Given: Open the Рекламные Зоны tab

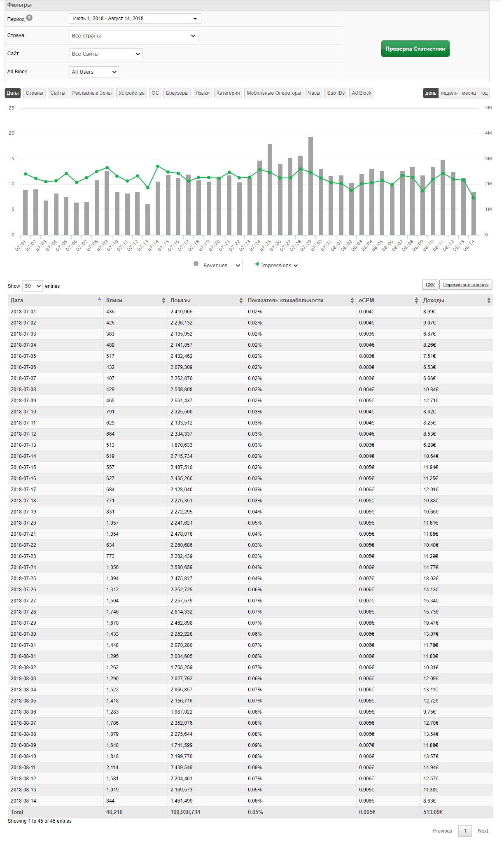Looking at the screenshot, I should click(x=92, y=93).
